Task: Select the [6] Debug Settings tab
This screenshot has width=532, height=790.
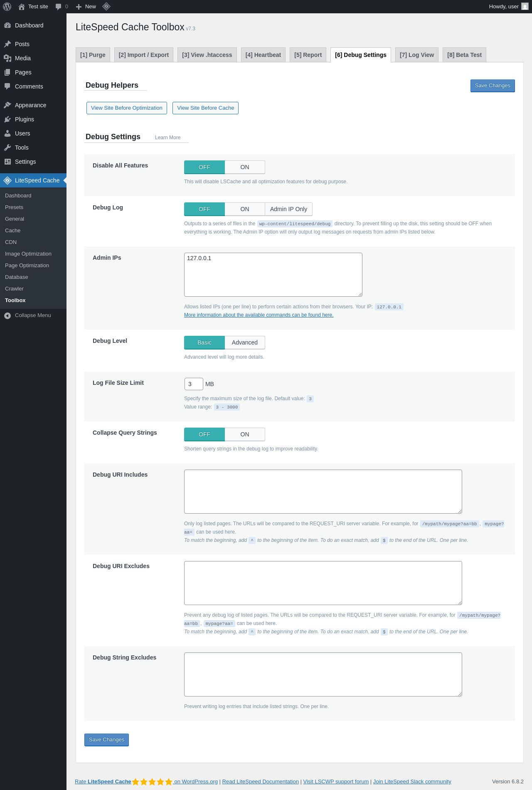Action: [361, 55]
